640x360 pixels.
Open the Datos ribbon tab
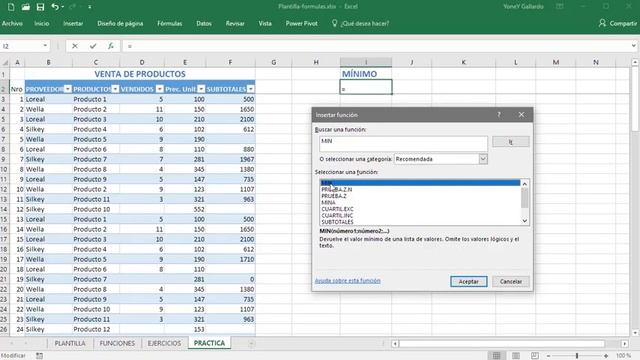click(204, 23)
